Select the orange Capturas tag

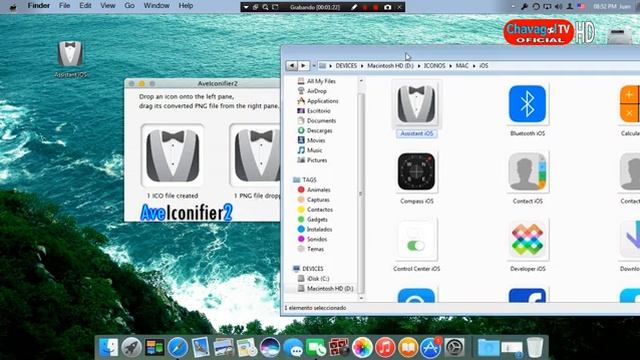(x=313, y=200)
